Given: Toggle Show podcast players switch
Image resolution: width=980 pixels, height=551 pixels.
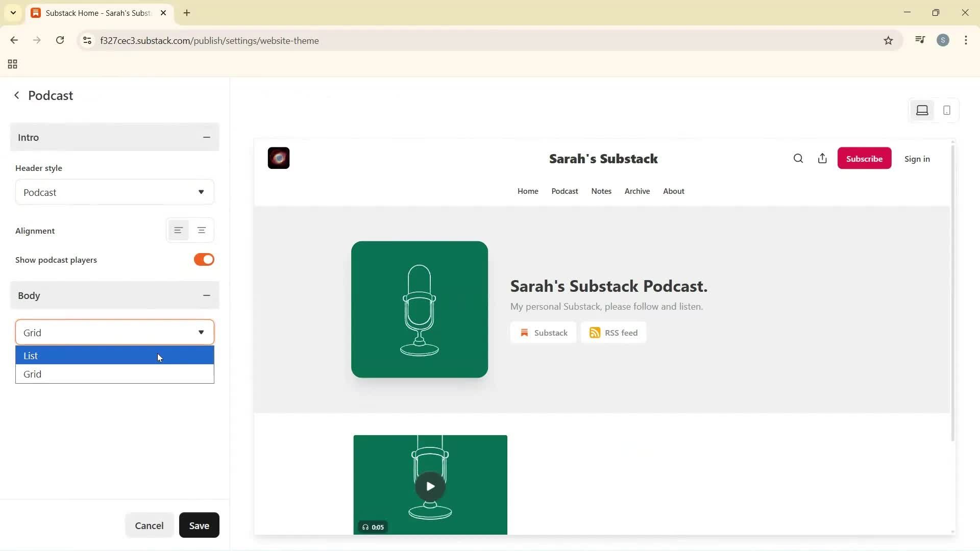Looking at the screenshot, I should coord(204,260).
